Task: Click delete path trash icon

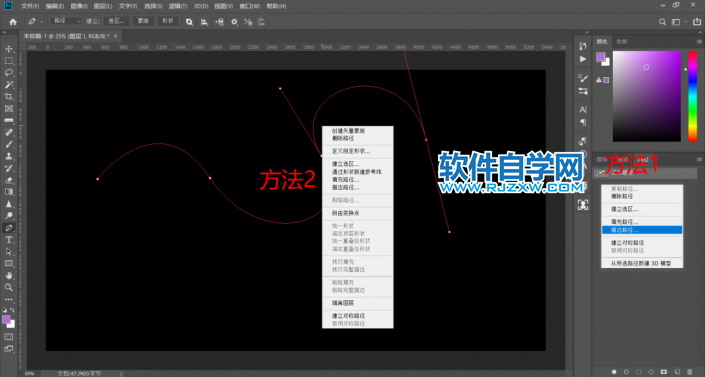Action: (690, 372)
